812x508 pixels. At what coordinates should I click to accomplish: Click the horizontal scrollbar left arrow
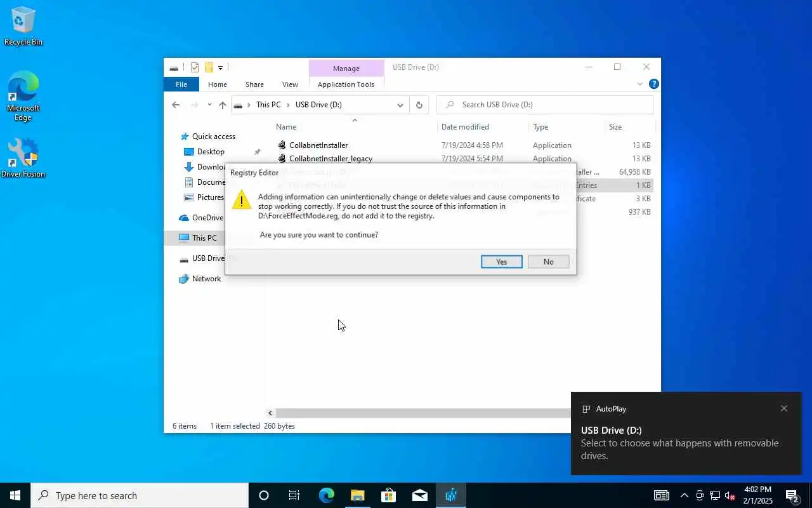tap(270, 413)
